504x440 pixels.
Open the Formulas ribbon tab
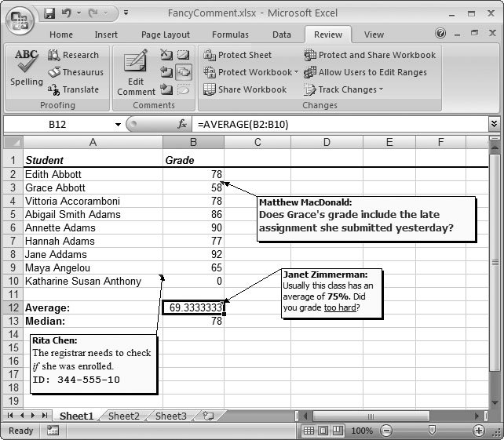[x=230, y=35]
